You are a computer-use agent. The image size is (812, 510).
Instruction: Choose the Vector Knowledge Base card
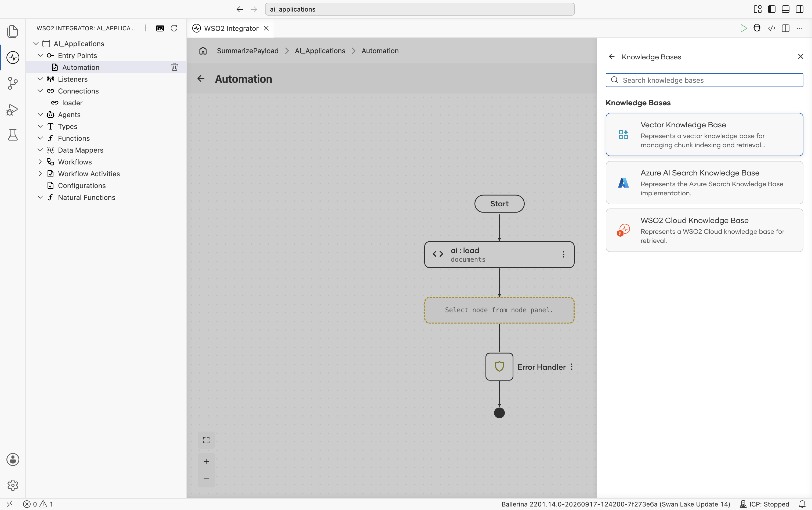704,135
